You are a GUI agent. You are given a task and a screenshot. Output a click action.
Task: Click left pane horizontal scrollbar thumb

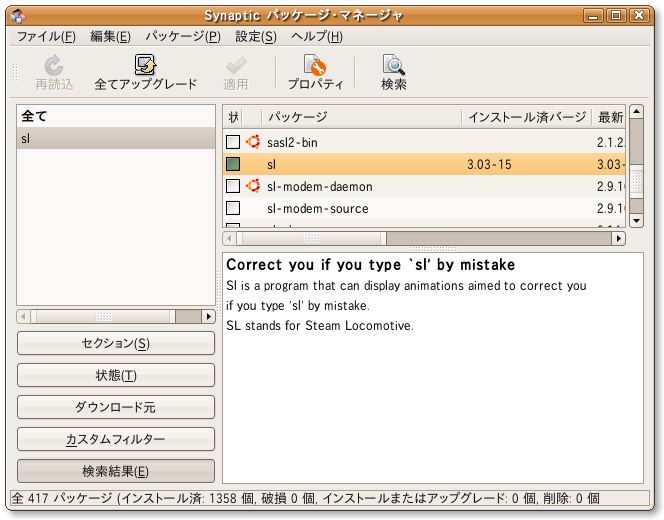click(103, 316)
